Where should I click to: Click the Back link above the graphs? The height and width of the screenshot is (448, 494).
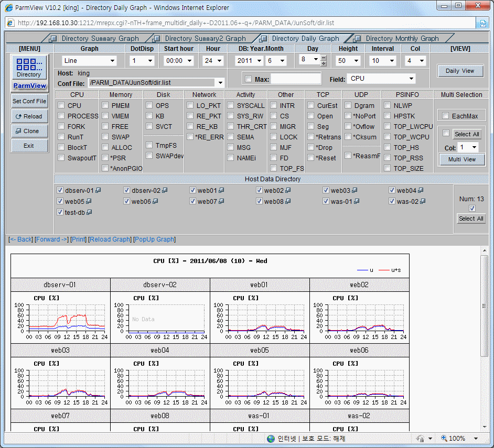point(21,239)
